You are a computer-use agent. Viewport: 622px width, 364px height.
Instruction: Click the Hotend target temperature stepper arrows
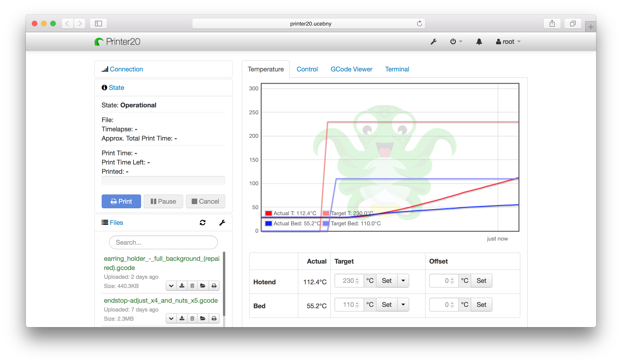point(357,280)
